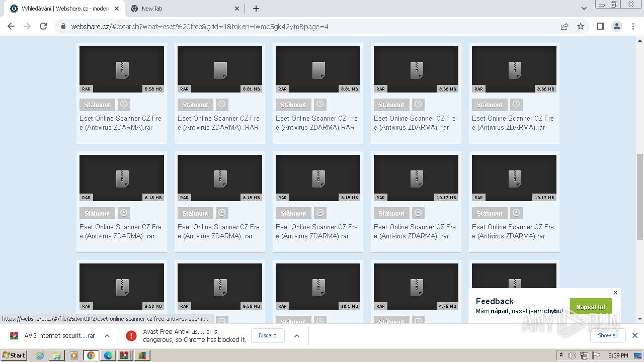
Task: Share this page from the address bar
Action: [x=565, y=27]
